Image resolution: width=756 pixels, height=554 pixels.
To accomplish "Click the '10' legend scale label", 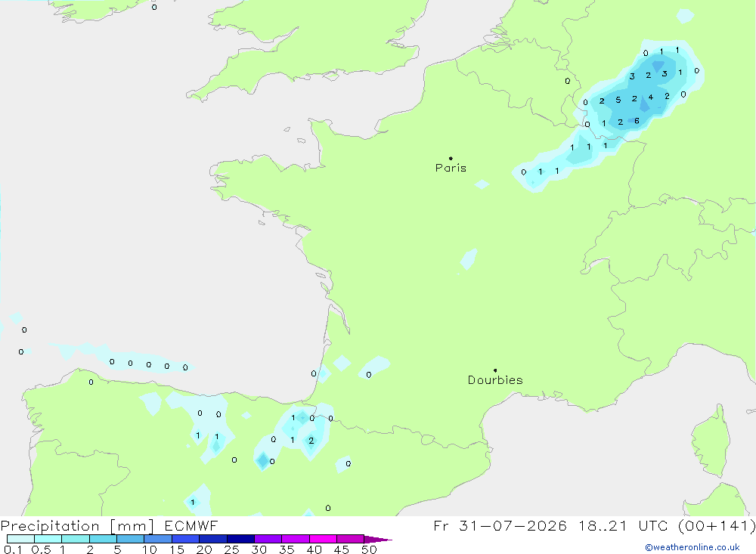I will (x=150, y=549).
